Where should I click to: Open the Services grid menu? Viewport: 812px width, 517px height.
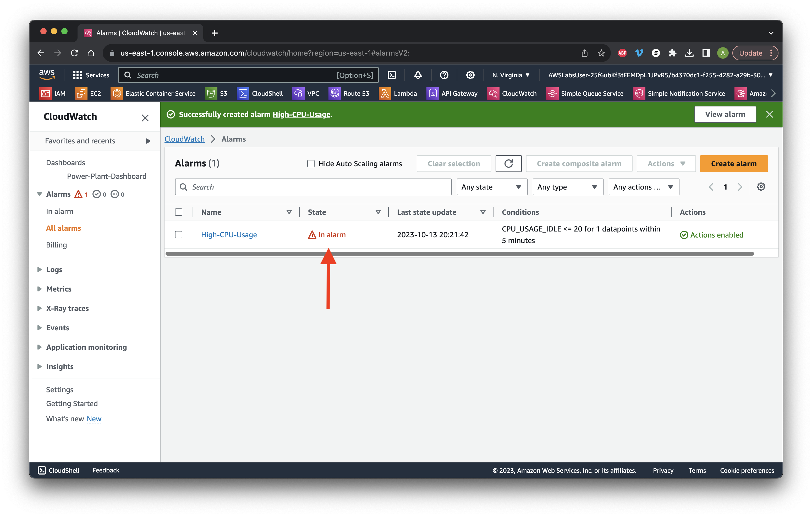[x=91, y=75]
